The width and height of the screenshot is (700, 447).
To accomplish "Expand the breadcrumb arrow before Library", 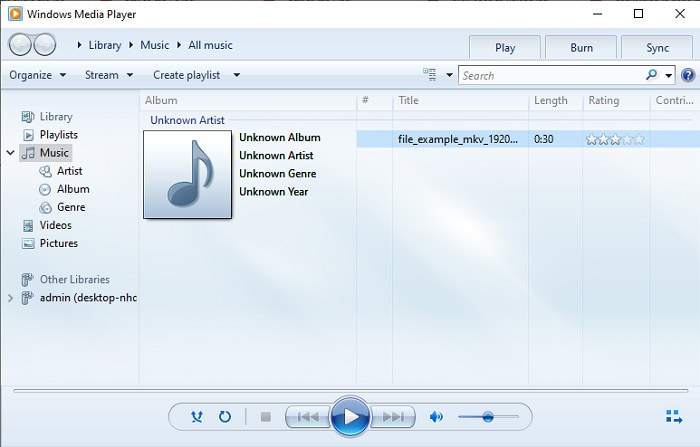I will click(79, 45).
